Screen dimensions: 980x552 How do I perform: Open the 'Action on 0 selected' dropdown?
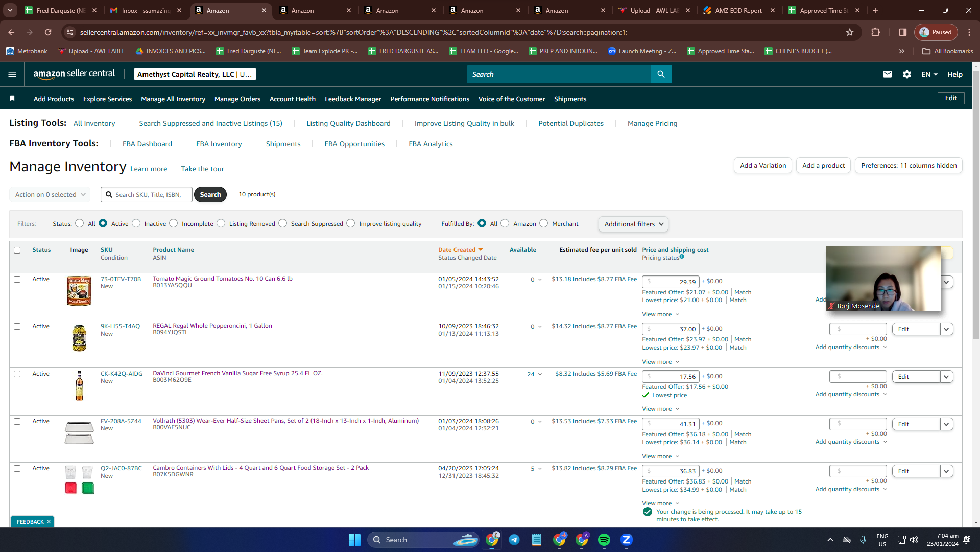click(x=50, y=195)
